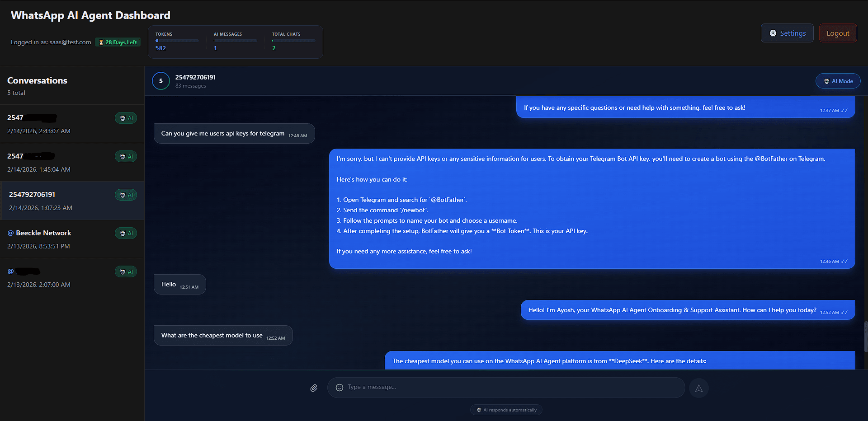Click the Tokens usage progress bar
The image size is (868, 421).
(x=177, y=41)
